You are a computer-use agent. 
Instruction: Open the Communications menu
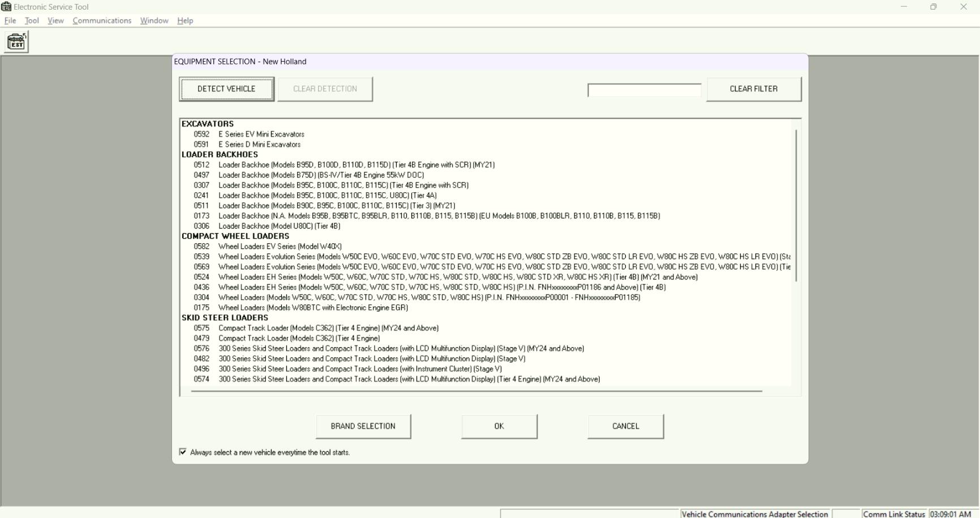pos(102,20)
